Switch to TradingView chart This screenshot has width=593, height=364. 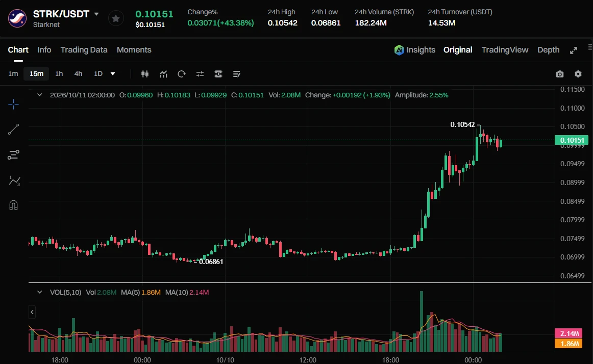(505, 50)
